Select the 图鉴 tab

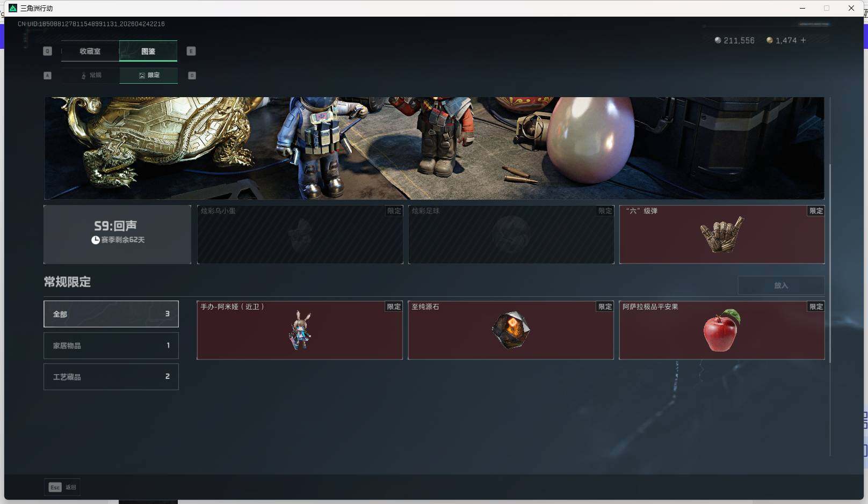pos(148,51)
